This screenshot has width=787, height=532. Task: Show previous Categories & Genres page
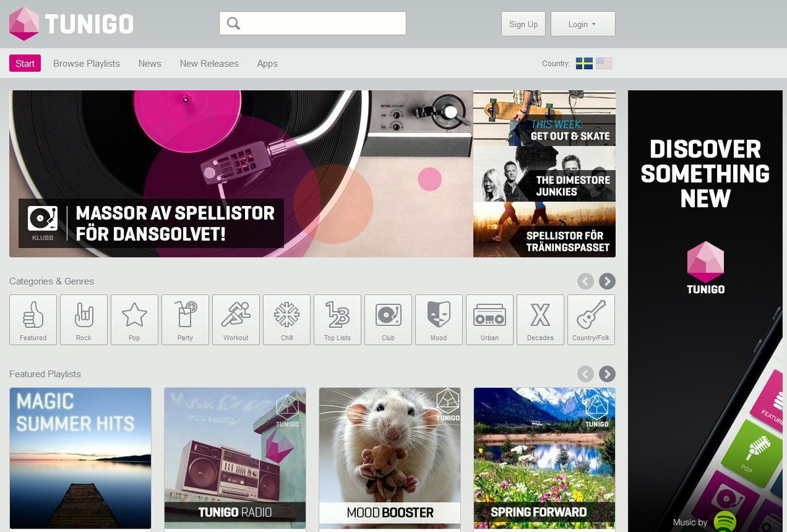tap(585, 281)
